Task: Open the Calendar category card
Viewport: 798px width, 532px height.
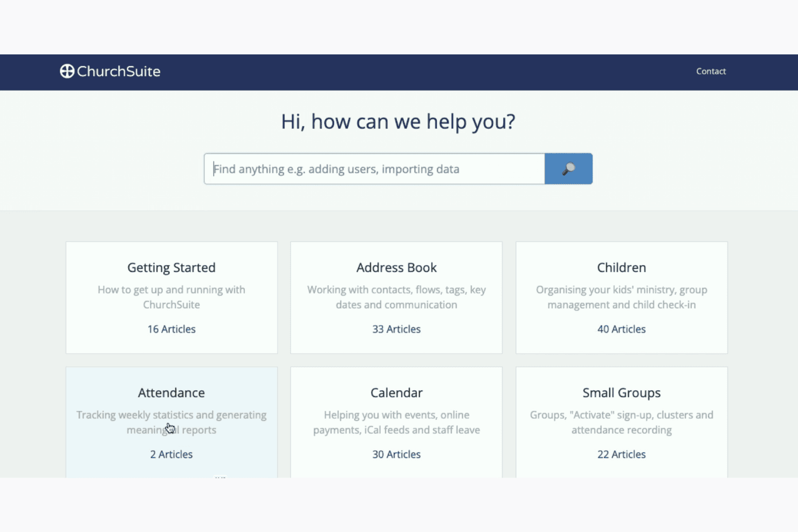Action: click(396, 422)
